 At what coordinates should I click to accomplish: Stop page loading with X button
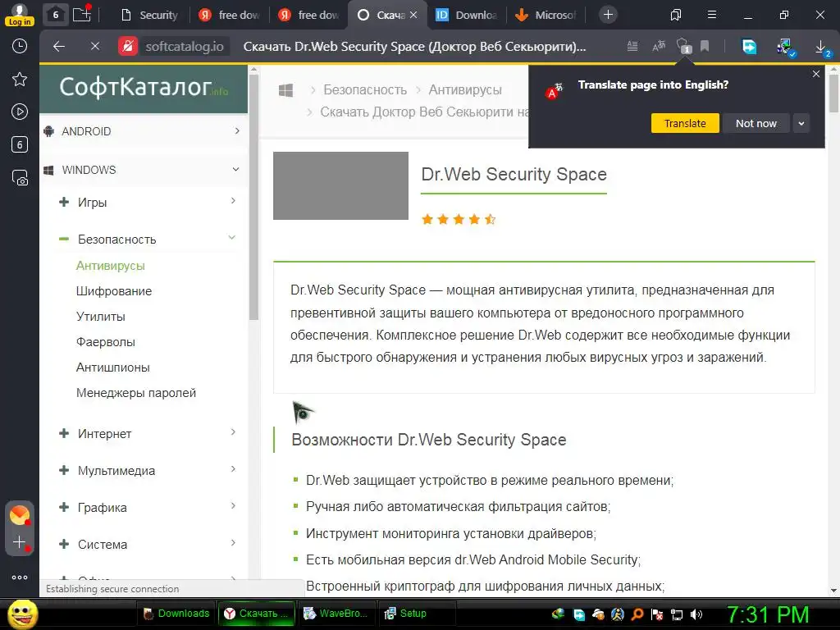point(95,47)
